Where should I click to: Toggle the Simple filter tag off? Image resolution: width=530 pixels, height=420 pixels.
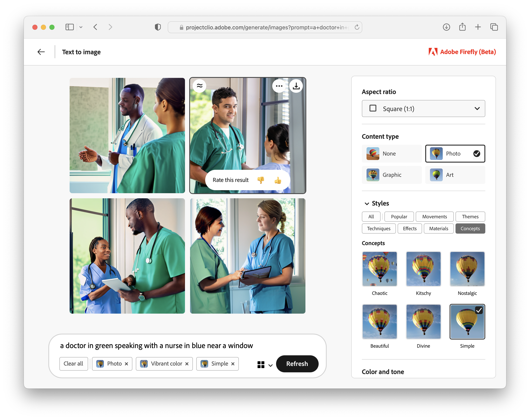point(233,364)
